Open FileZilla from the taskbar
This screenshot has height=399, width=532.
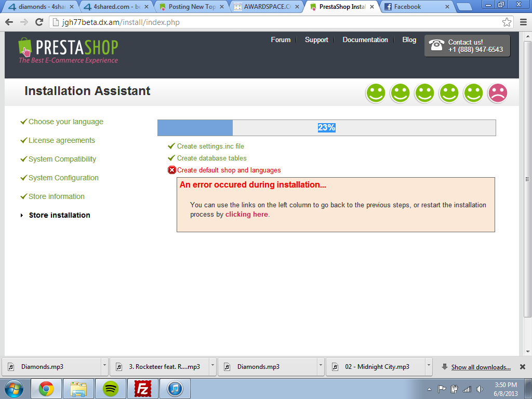tap(143, 389)
